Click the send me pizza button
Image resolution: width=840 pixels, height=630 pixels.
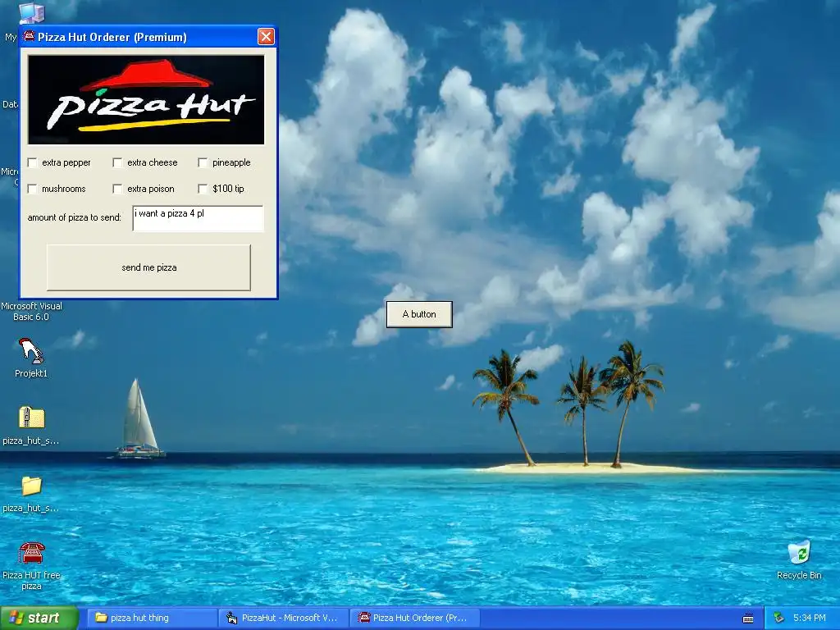pos(149,267)
